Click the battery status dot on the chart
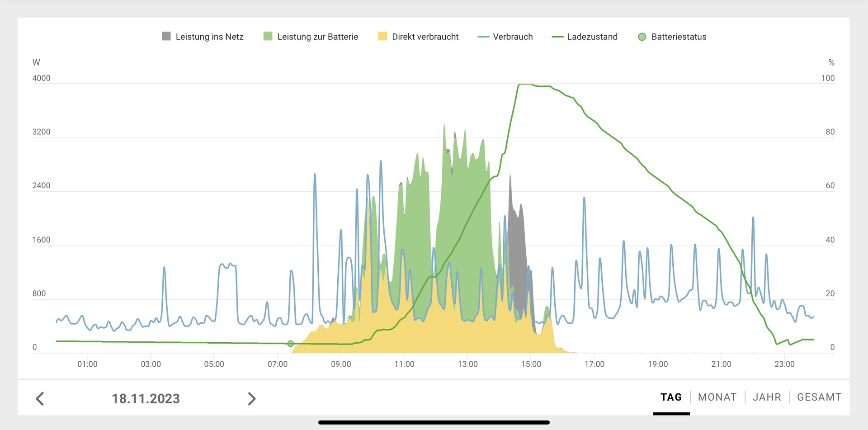 click(x=291, y=344)
